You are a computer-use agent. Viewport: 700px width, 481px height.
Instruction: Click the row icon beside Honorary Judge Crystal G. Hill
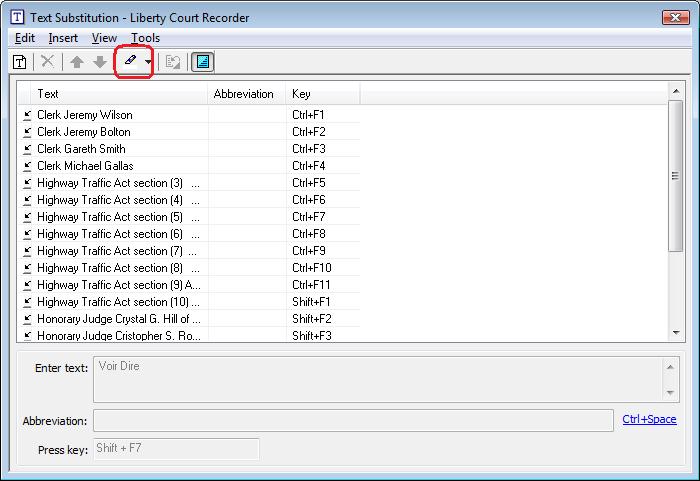click(x=27, y=319)
